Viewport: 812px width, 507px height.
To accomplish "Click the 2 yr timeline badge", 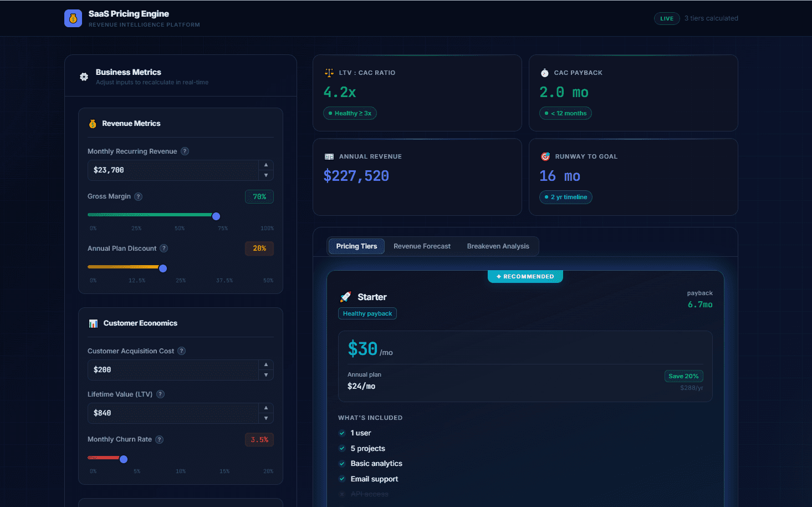I will 566,197.
